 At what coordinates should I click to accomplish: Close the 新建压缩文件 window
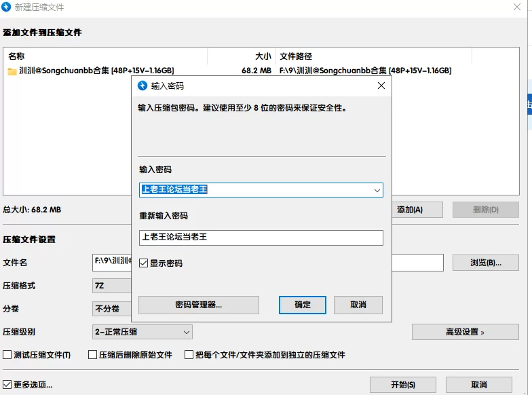(517, 7)
